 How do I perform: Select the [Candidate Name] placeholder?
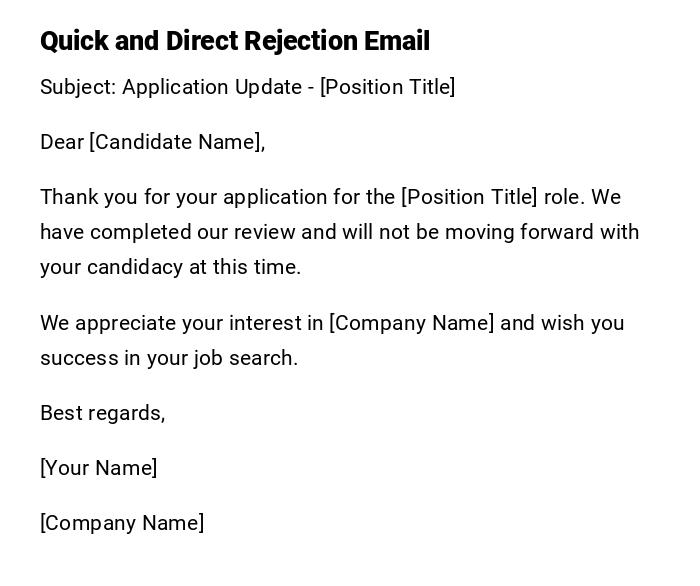point(175,142)
